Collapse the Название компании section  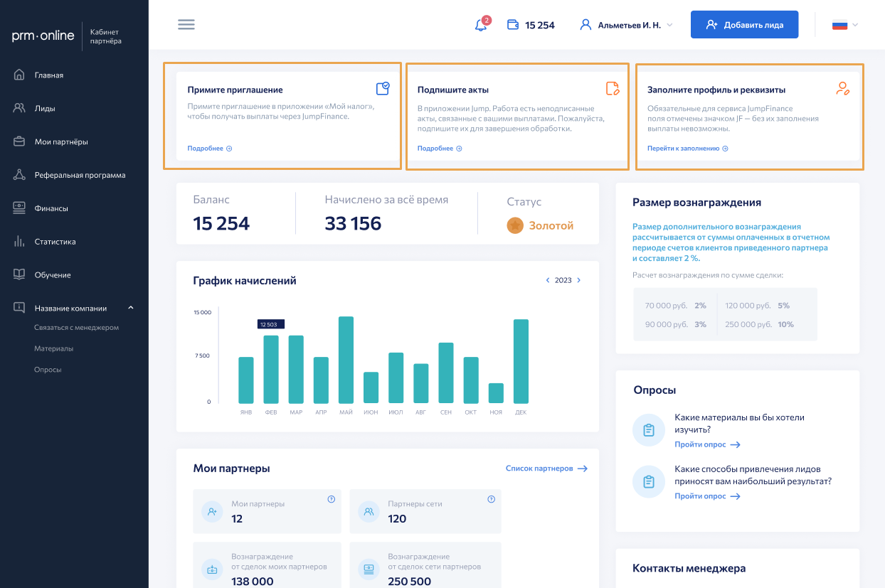tap(130, 308)
